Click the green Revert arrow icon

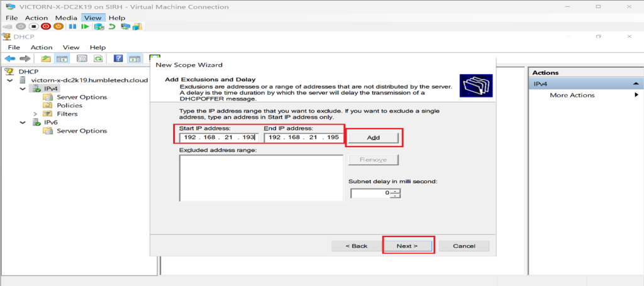tap(112, 26)
